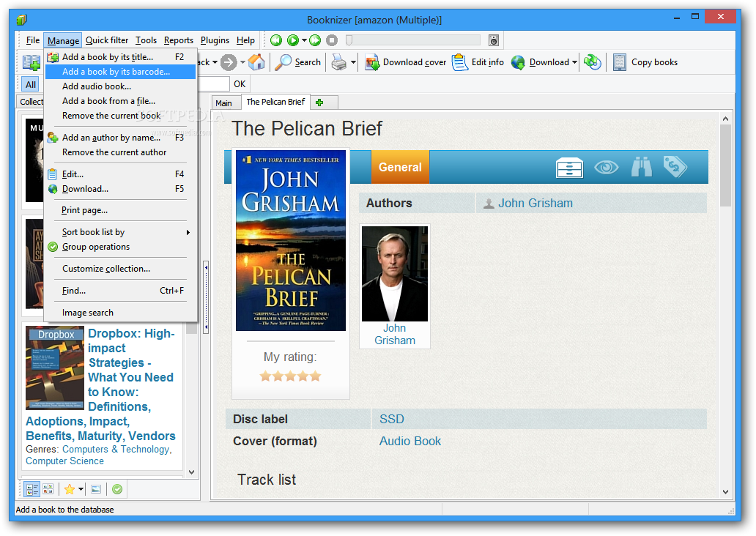The width and height of the screenshot is (756, 536).
Task: Open Computers & Technology genre link
Action: click(116, 450)
